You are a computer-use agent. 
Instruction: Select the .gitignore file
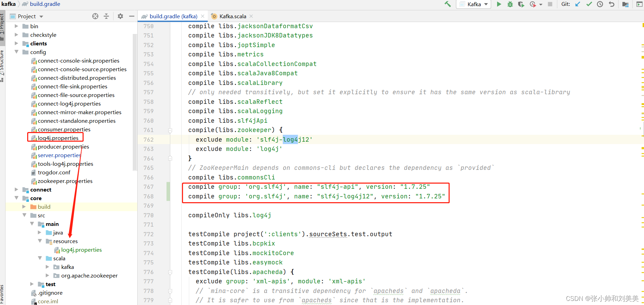[50, 293]
